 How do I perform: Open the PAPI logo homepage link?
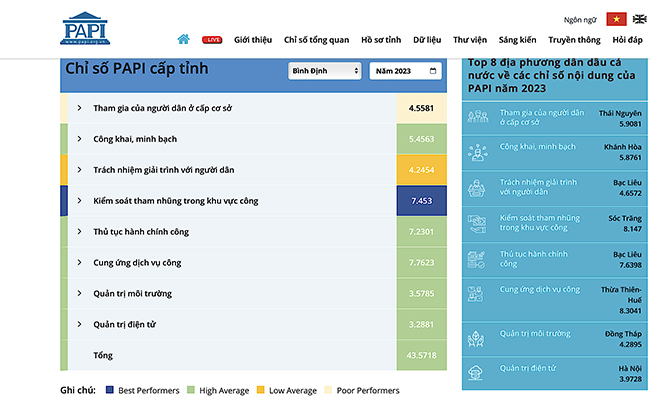pos(85,28)
